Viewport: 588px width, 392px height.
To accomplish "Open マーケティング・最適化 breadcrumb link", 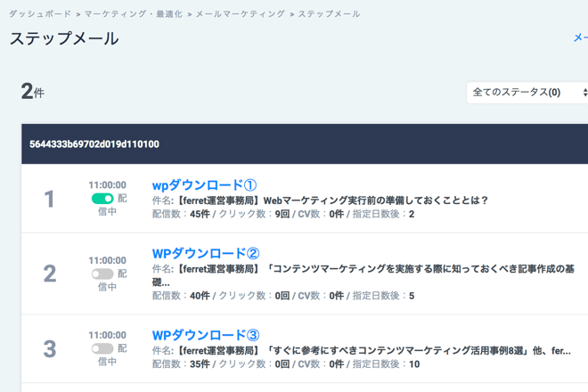I will point(134,14).
